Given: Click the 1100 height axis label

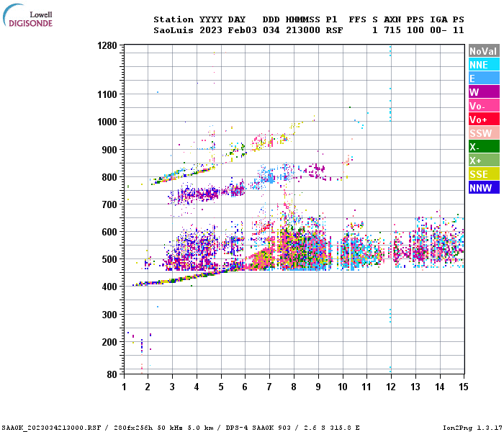Looking at the screenshot, I should (107, 94).
